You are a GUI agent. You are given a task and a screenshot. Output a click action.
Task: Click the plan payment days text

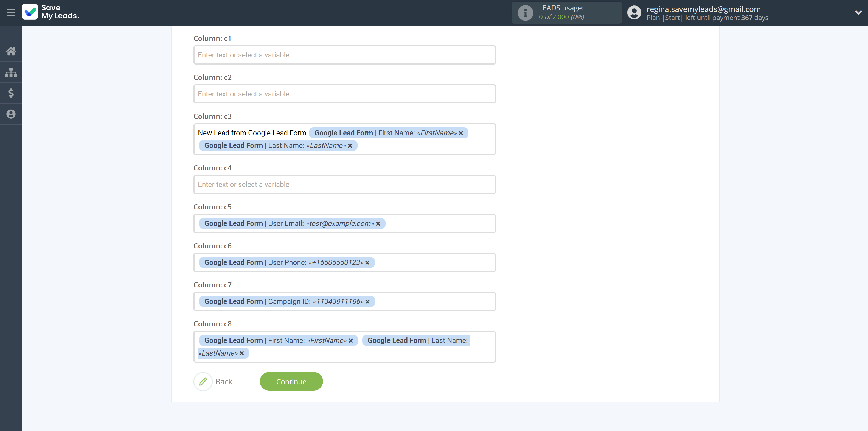[707, 18]
